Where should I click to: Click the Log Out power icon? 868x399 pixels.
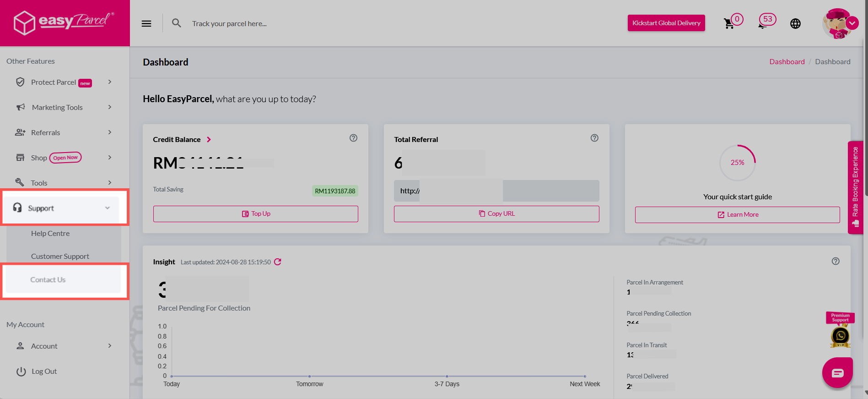(x=21, y=372)
